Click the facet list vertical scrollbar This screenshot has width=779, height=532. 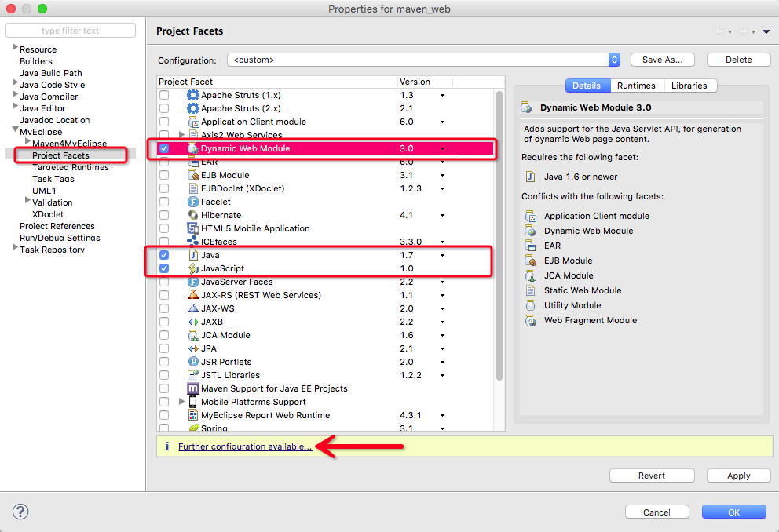pos(499,235)
